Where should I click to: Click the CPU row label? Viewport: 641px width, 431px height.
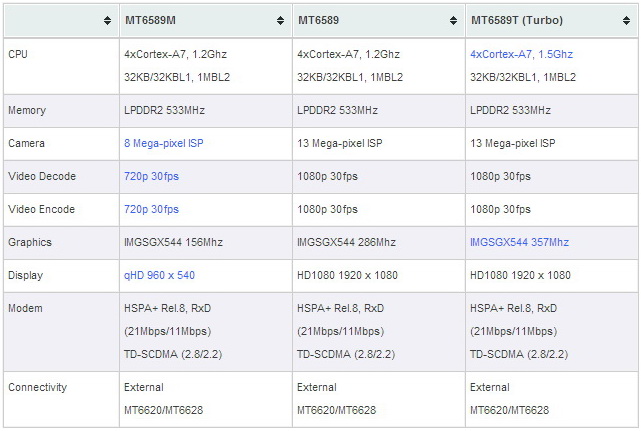(x=18, y=54)
